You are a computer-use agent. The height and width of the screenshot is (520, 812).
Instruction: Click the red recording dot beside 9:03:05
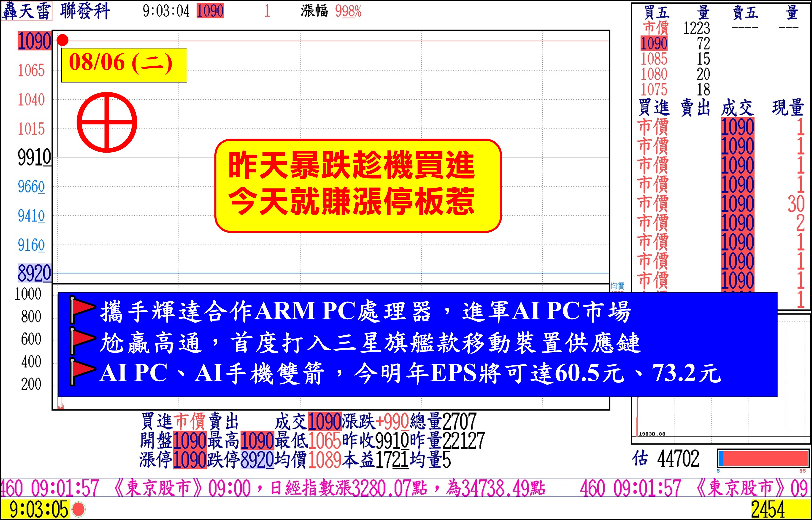click(79, 509)
